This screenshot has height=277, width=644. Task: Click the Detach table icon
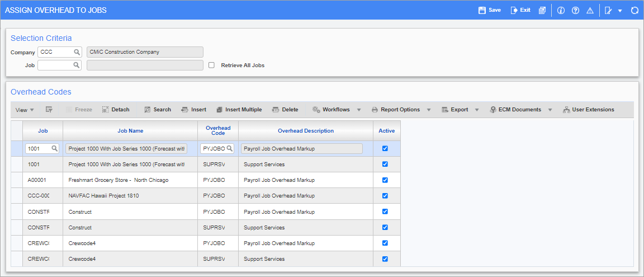tap(105, 110)
